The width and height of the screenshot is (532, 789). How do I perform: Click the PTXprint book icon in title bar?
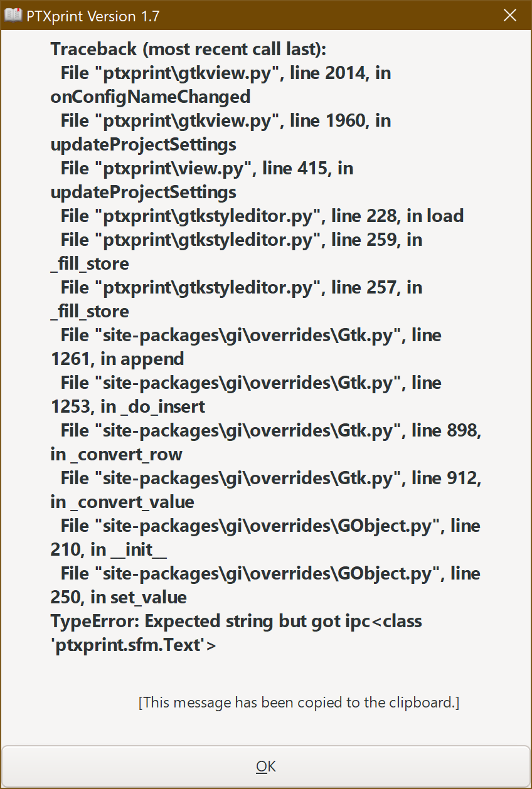[x=13, y=15]
